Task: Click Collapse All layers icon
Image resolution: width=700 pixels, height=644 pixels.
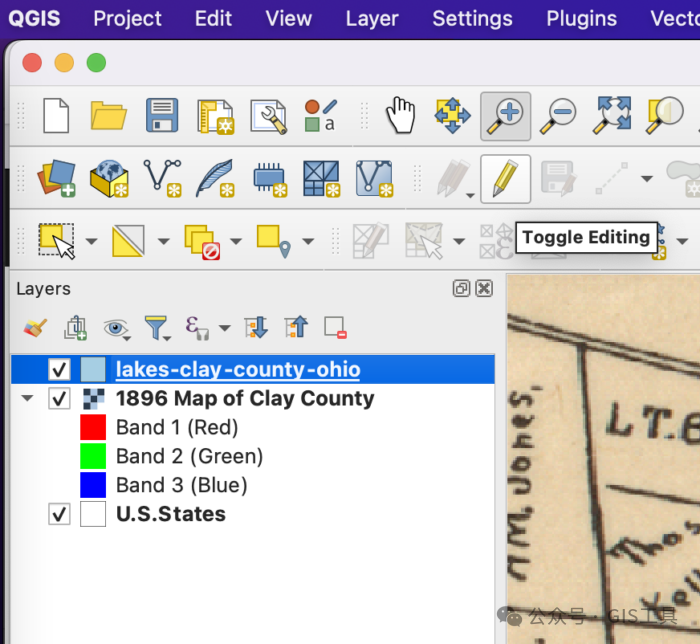Action: pyautogui.click(x=296, y=328)
